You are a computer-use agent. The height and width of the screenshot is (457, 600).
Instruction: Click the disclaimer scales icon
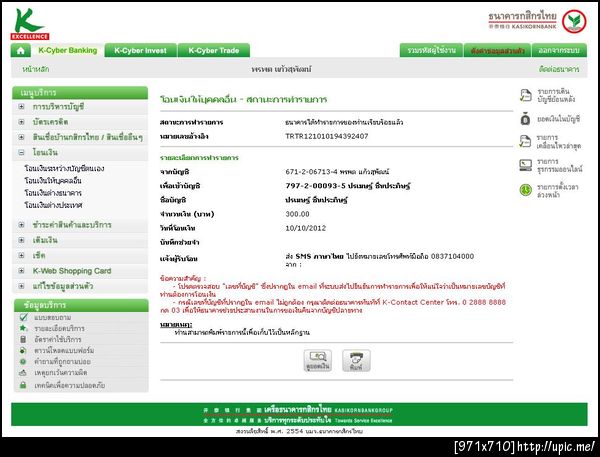[23, 372]
